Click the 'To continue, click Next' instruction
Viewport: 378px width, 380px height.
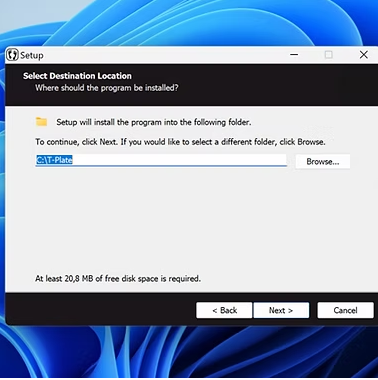coord(180,142)
